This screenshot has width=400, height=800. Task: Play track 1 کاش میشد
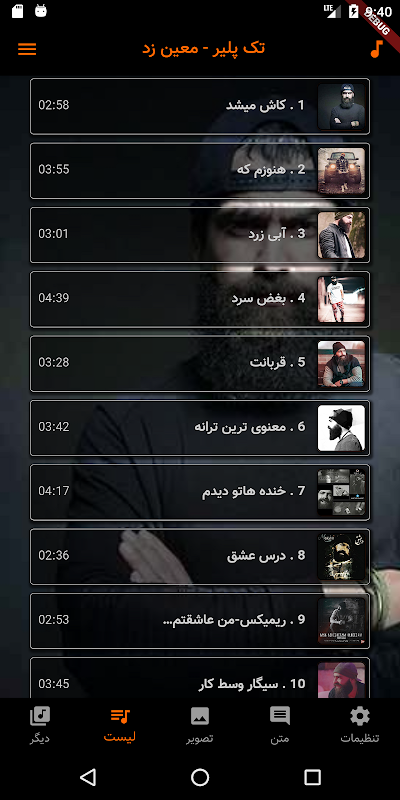[200, 106]
